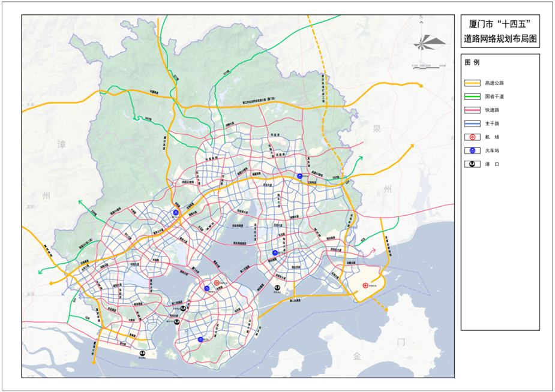Image resolution: width=555 pixels, height=392 pixels.
Task: Click the green arrowhead pointing northwest near 州
Action: pos(80,202)
